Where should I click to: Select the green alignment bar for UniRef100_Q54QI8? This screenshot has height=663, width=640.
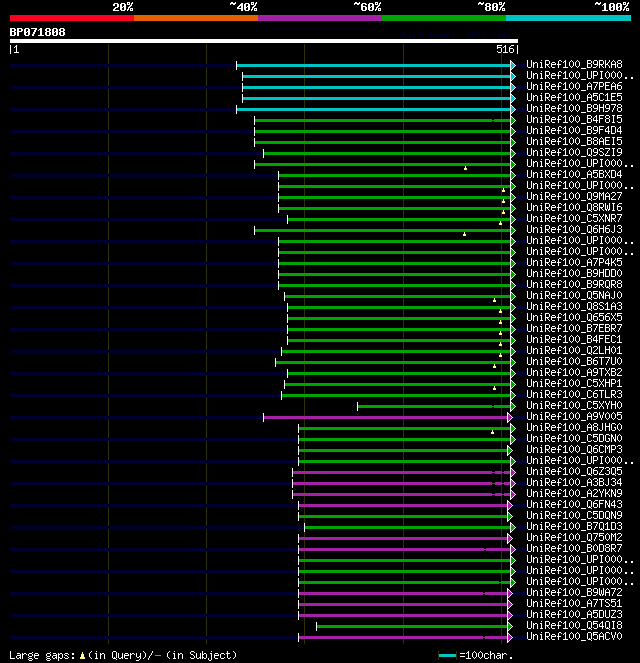tap(412, 626)
